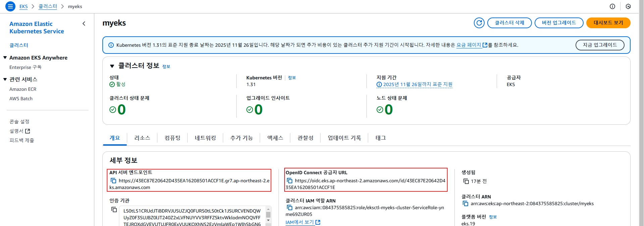
Task: Open the IAM에서 보기 link
Action: (300, 222)
